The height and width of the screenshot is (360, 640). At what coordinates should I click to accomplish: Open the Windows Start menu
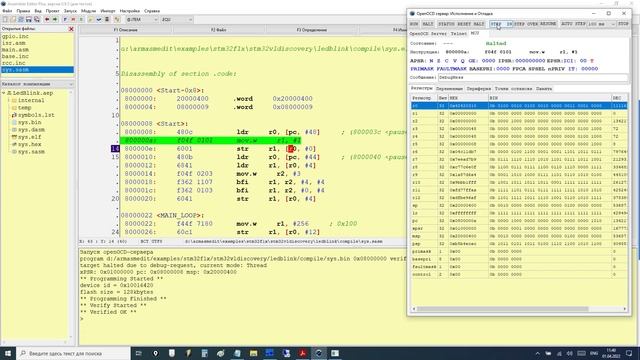point(8,353)
